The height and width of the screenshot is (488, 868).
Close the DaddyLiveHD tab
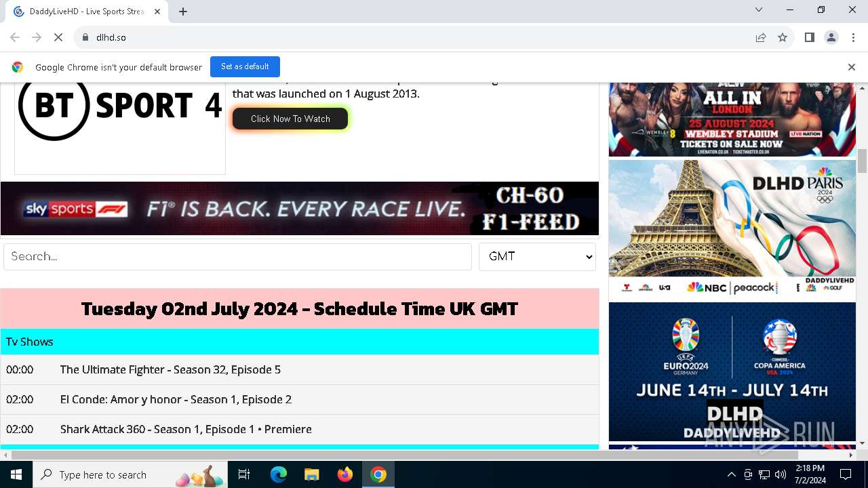(x=157, y=11)
